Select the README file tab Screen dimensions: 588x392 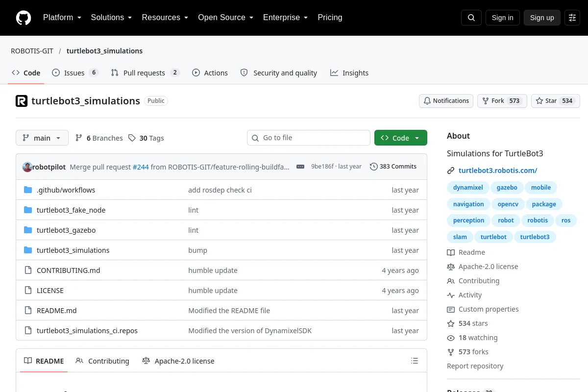pos(44,361)
